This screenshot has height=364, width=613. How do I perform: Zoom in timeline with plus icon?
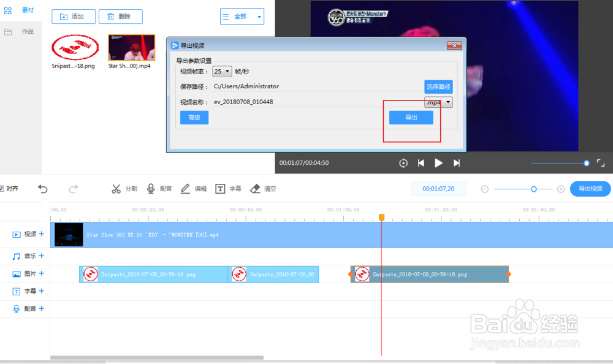pyautogui.click(x=561, y=189)
